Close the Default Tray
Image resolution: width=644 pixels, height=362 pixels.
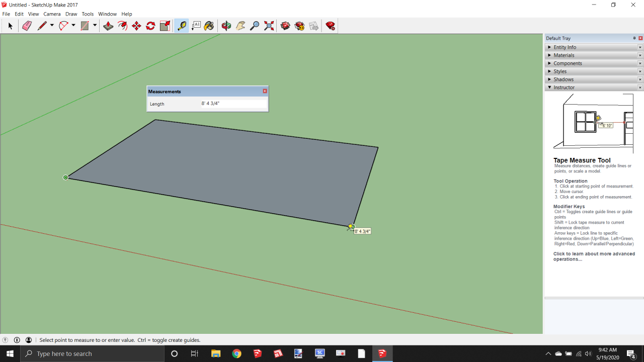pos(640,38)
